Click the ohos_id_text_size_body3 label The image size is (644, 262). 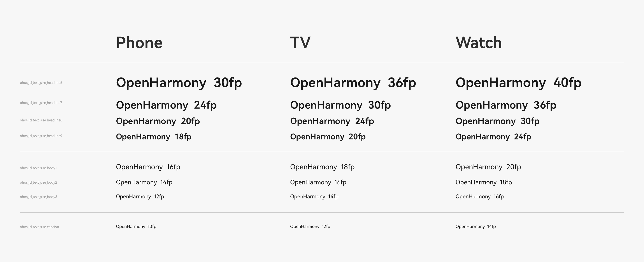coord(39,197)
